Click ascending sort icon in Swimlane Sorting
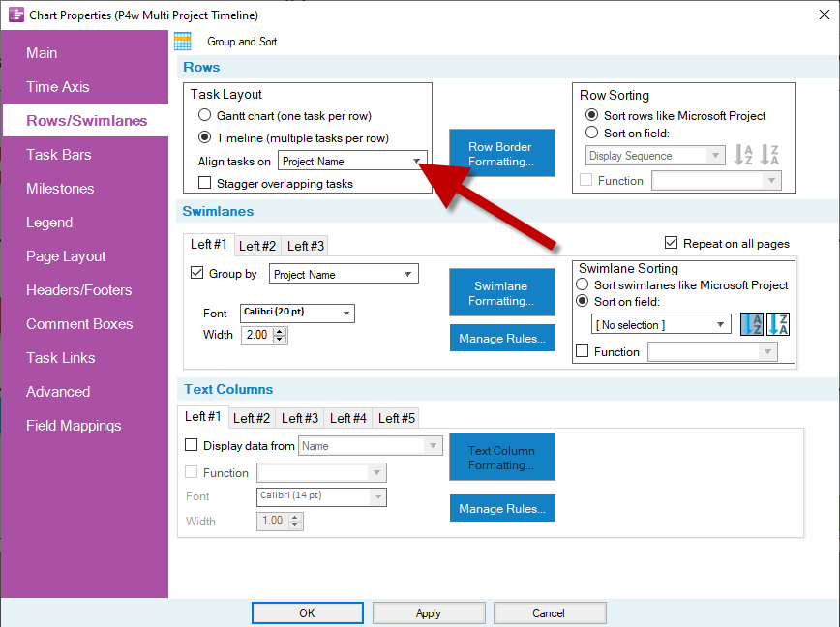 click(x=751, y=325)
